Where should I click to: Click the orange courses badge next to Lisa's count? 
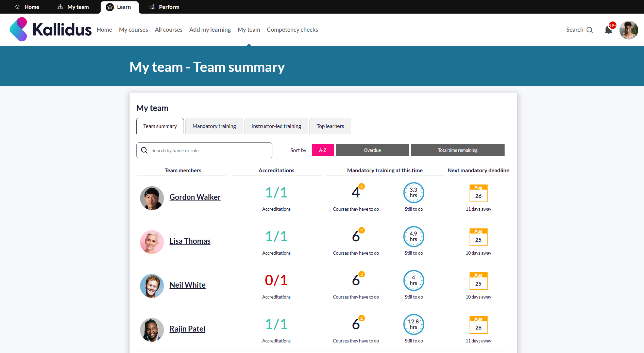[x=361, y=230]
